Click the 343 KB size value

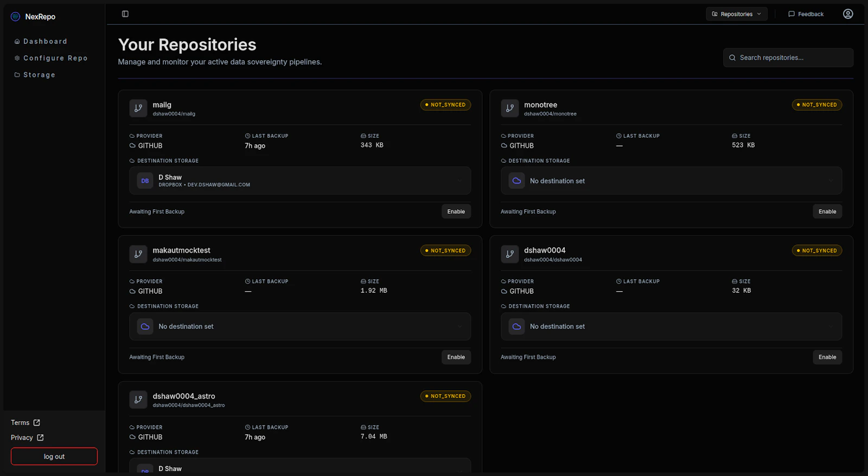coord(372,145)
